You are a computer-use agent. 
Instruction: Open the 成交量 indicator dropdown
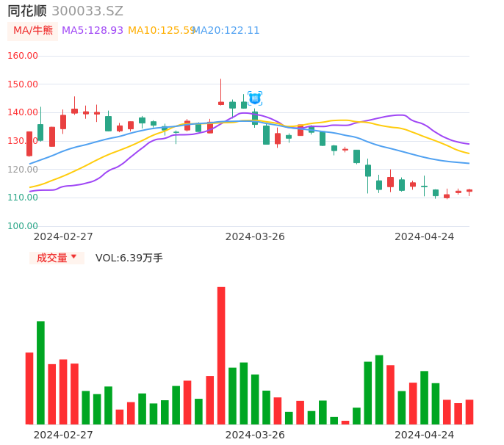coord(57,258)
